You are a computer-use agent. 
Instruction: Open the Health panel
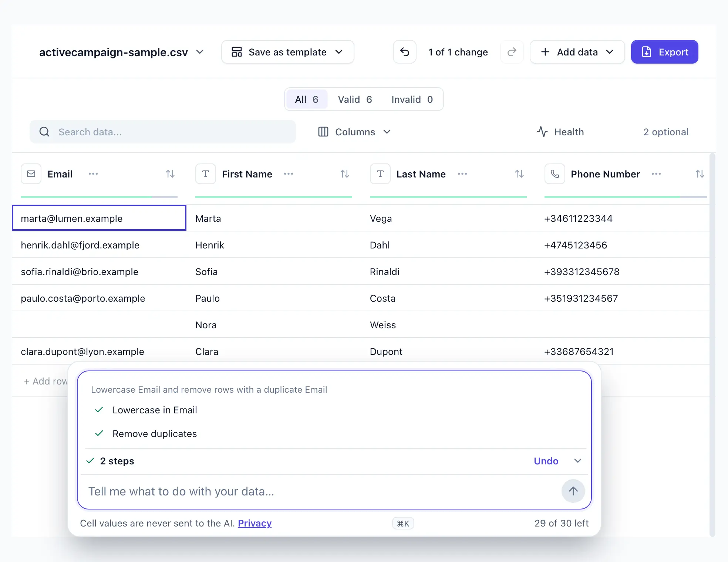560,132
